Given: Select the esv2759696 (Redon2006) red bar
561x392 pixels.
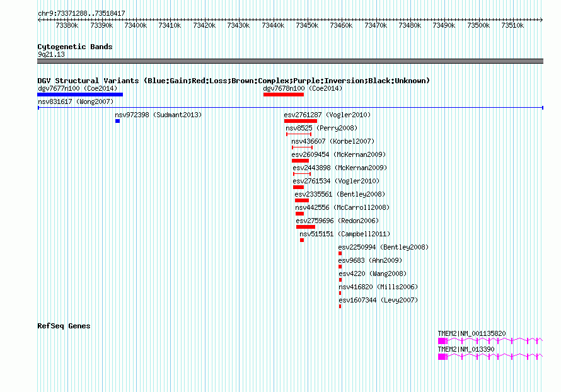Looking at the screenshot, I should point(306,227).
